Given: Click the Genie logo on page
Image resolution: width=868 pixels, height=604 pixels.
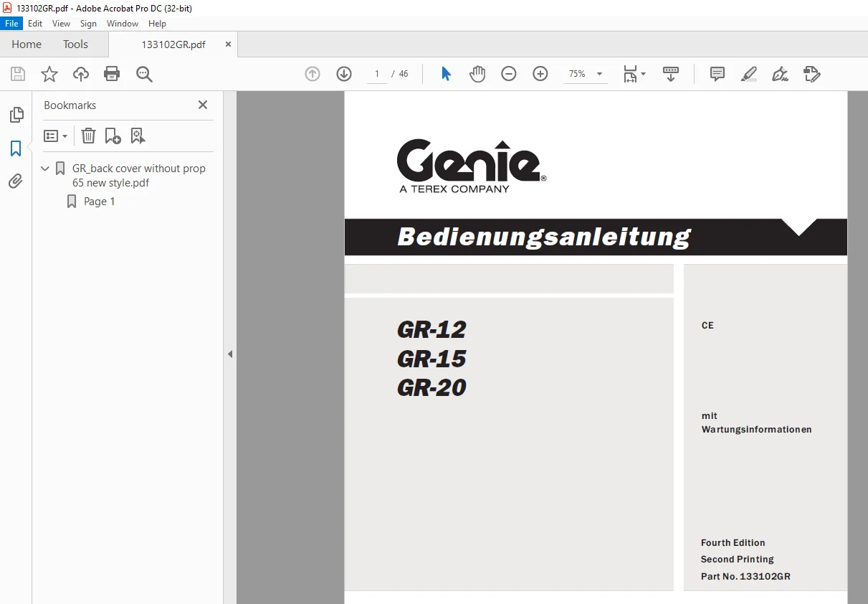Looking at the screenshot, I should point(472,166).
